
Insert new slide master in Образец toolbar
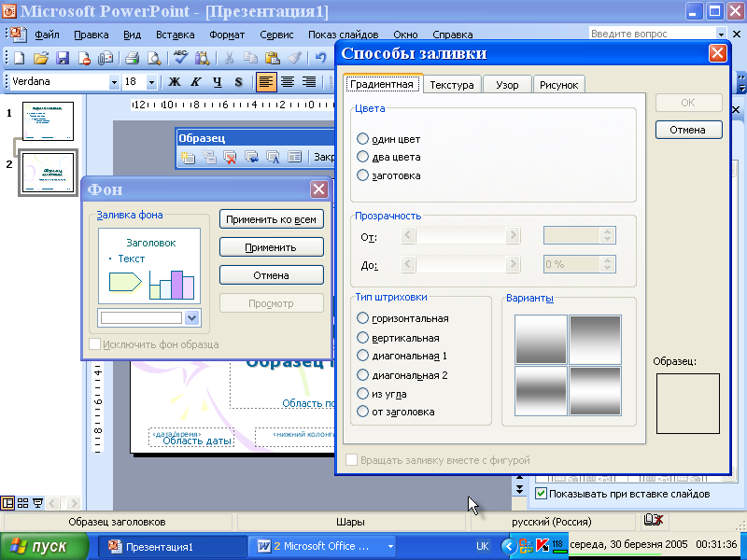click(x=188, y=157)
